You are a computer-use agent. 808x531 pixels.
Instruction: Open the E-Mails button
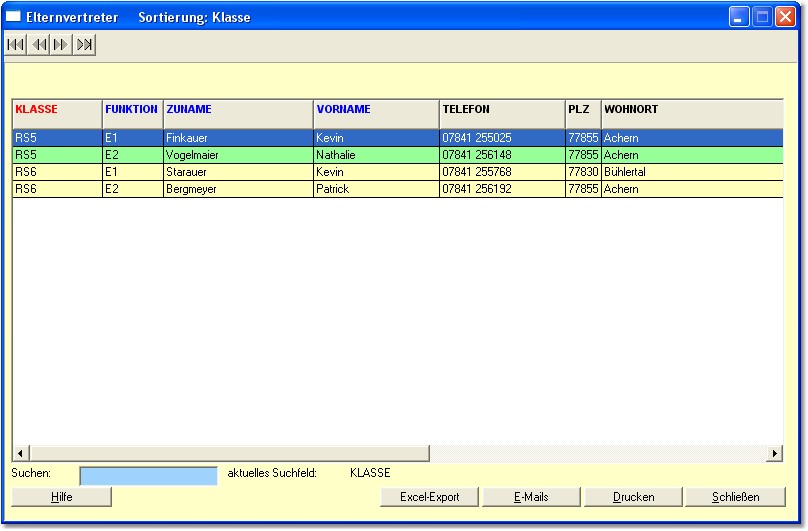[530, 497]
